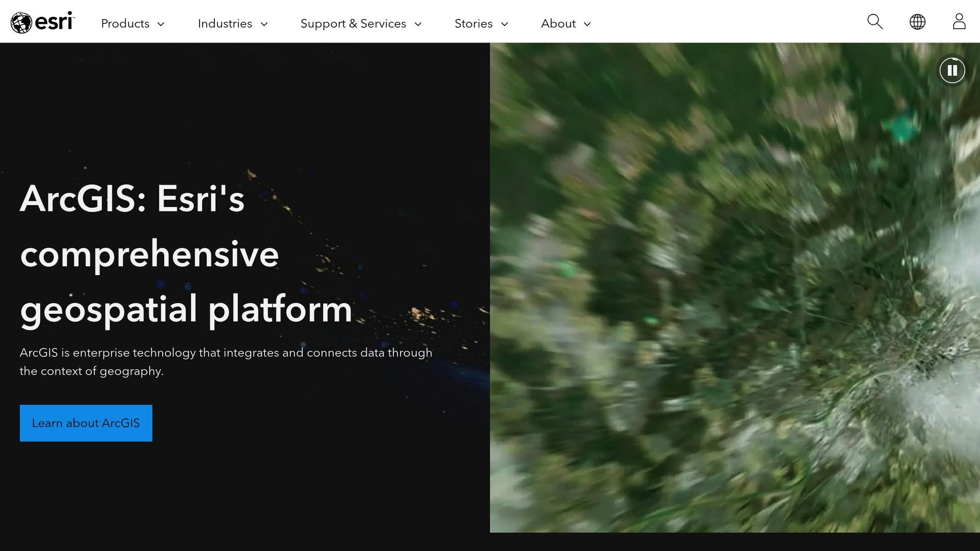Select the Stories menu text
The height and width of the screenshot is (551, 980).
coord(473,23)
